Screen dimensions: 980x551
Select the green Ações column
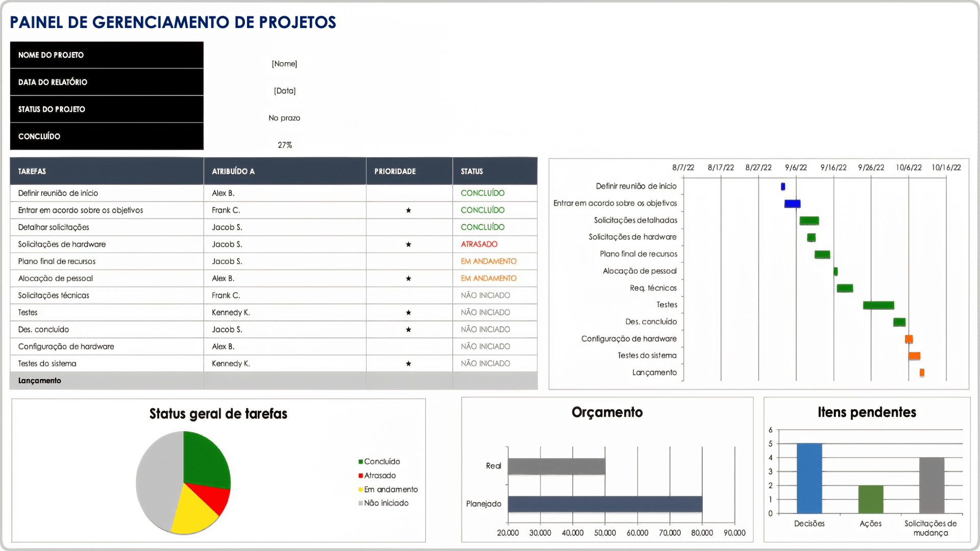pos(870,499)
